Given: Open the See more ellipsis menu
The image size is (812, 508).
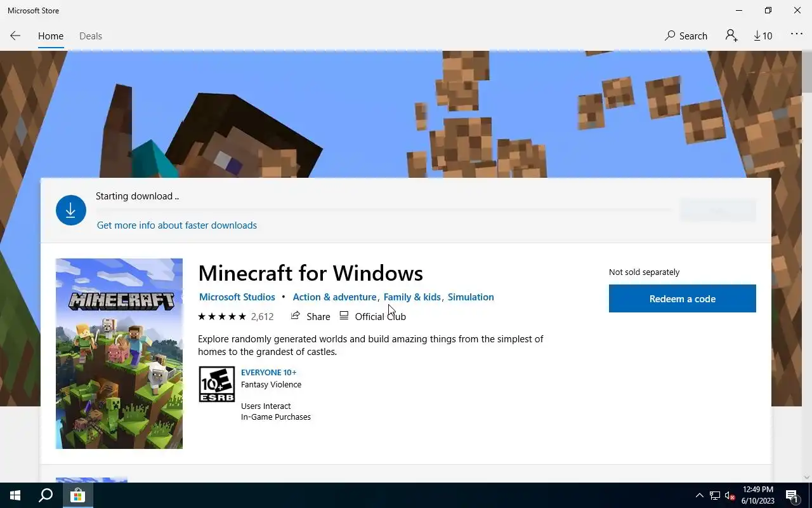Looking at the screenshot, I should pyautogui.click(x=797, y=34).
